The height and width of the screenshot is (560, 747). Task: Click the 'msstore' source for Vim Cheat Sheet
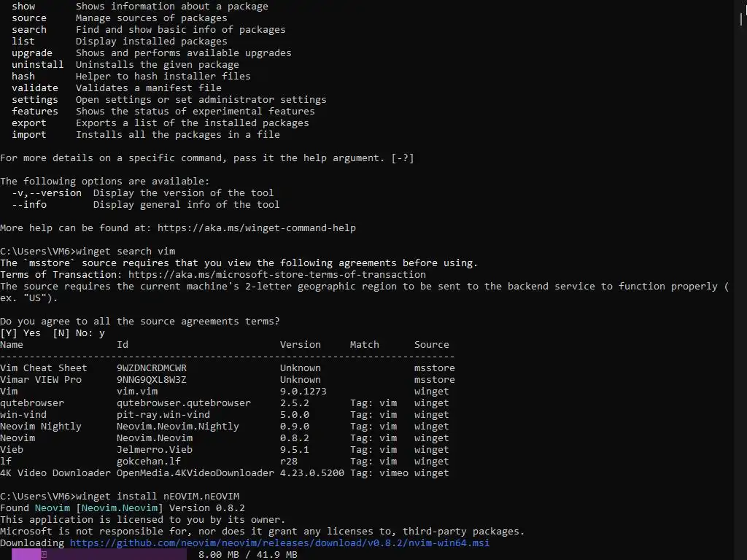click(x=435, y=368)
